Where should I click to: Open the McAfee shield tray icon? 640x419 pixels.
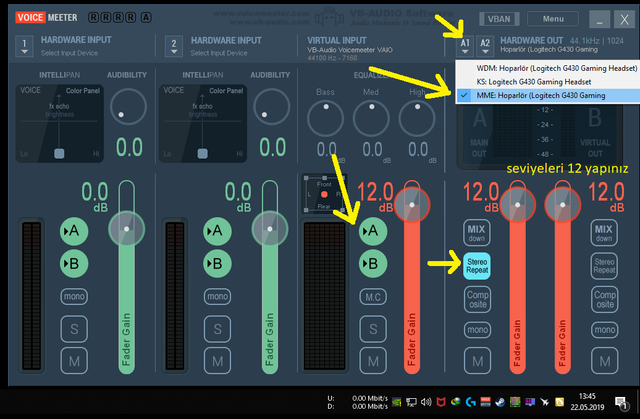441,402
